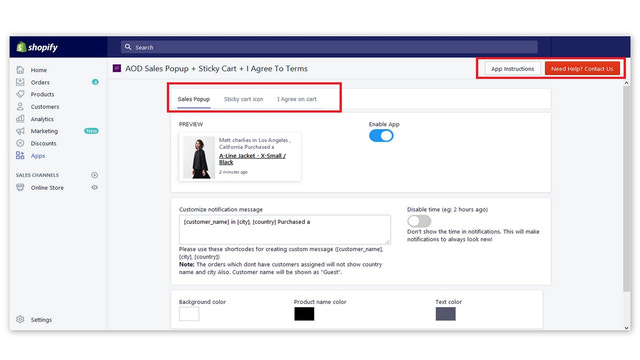Pick the black Product name color swatch
Screen dimensions: 640x360
(x=304, y=314)
